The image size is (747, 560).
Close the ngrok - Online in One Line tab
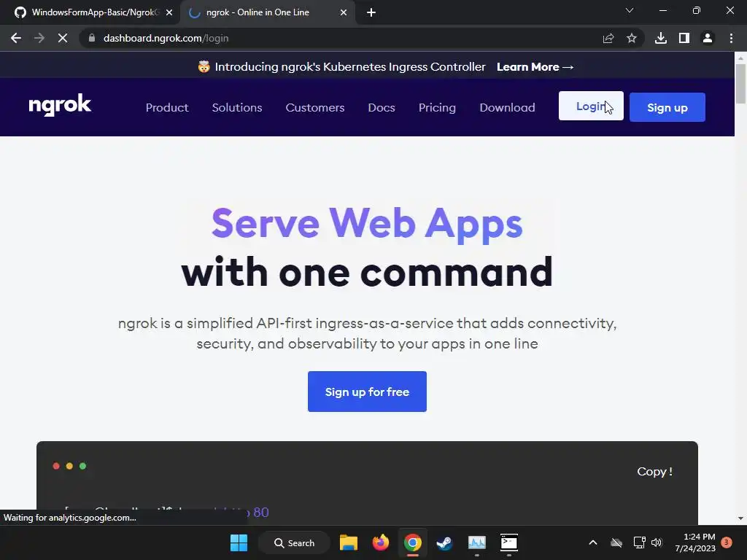click(344, 12)
